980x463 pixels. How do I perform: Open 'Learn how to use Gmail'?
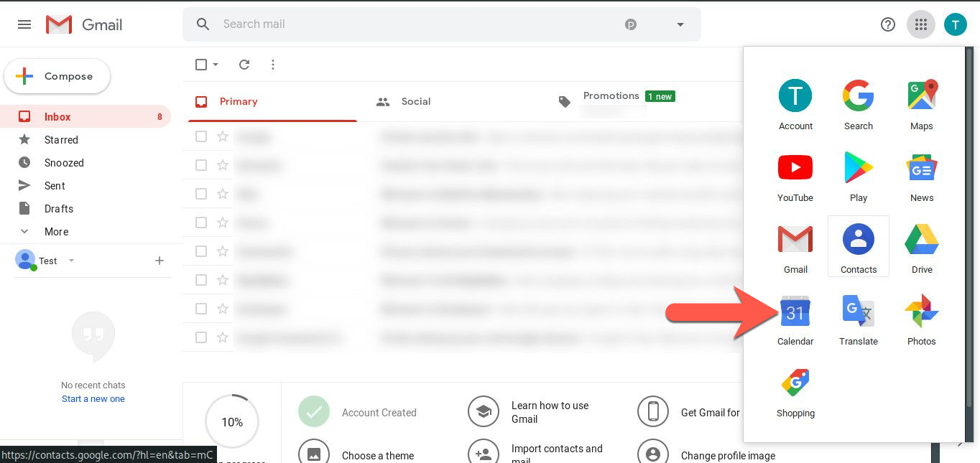528,412
